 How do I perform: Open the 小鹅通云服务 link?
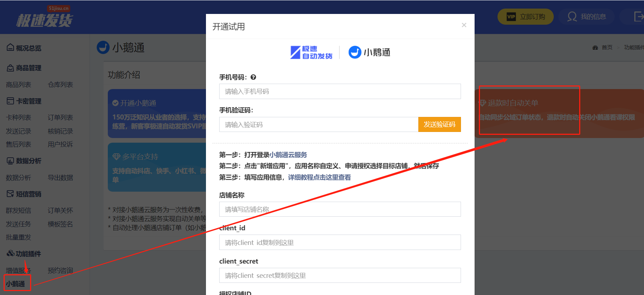point(288,155)
